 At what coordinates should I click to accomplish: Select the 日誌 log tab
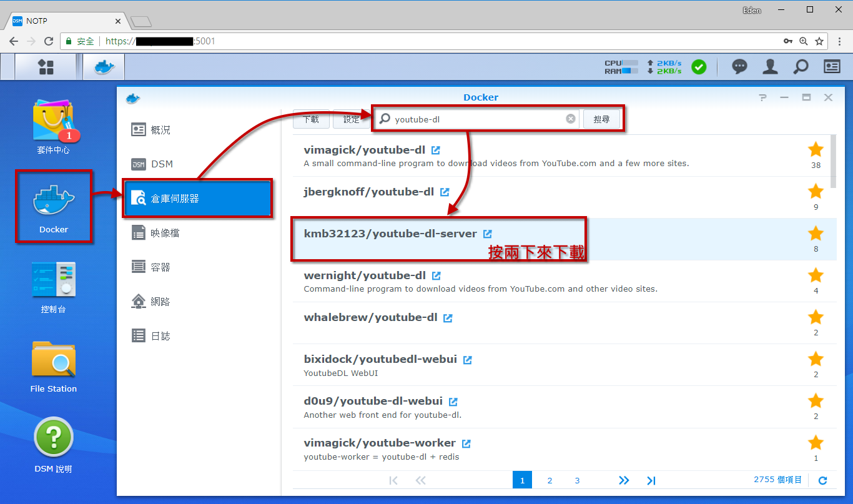[199, 336]
